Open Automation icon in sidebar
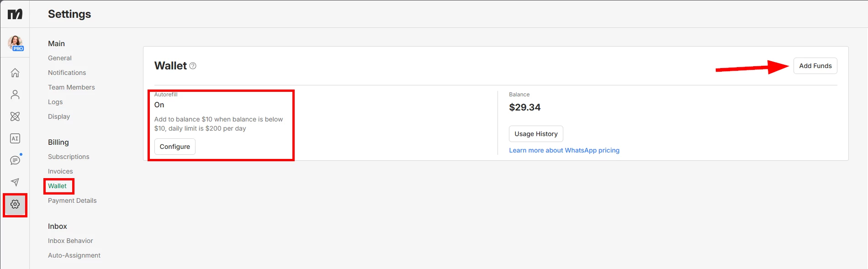 coord(15,116)
